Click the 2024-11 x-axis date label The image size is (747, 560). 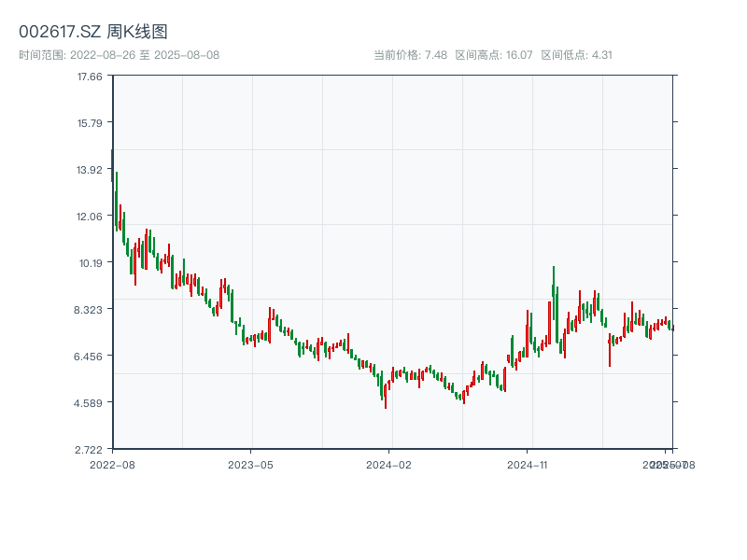(529, 464)
